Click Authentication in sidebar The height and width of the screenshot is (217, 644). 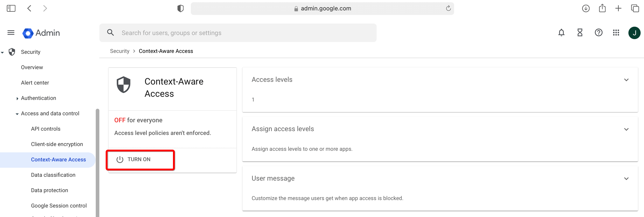coord(38,98)
